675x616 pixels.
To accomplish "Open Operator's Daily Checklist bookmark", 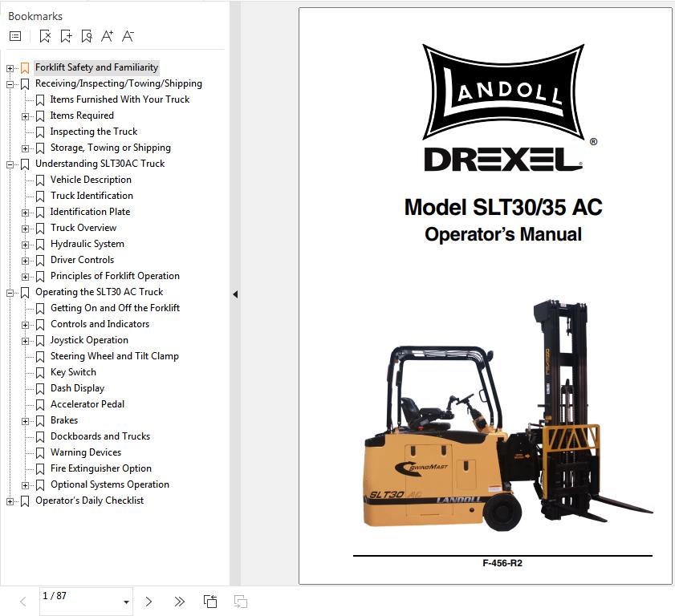I will pos(90,500).
